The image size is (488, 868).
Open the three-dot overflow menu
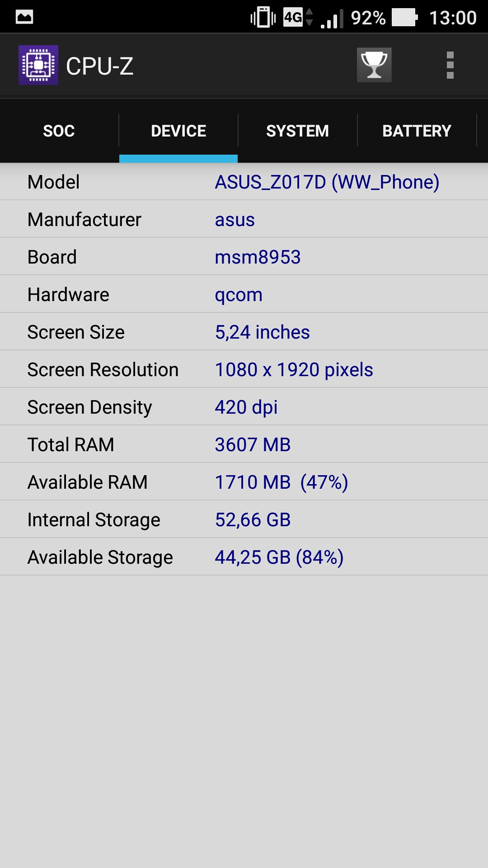450,65
